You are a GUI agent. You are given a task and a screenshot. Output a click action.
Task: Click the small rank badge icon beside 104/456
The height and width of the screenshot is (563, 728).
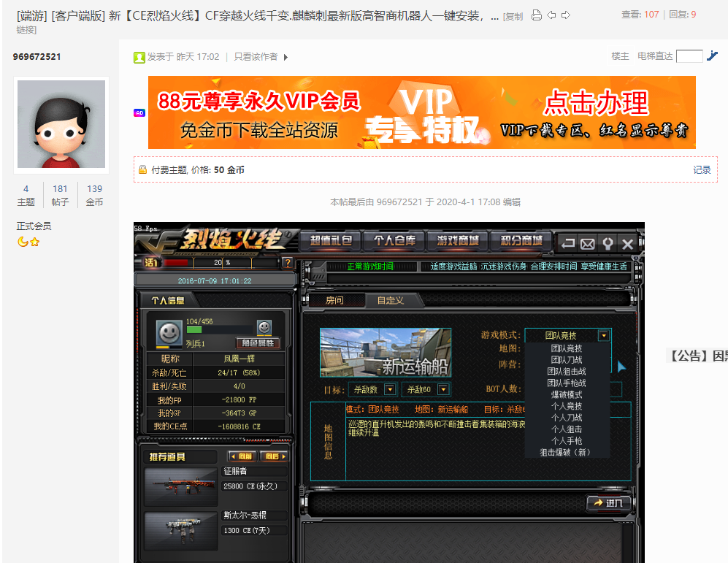[x=264, y=327]
